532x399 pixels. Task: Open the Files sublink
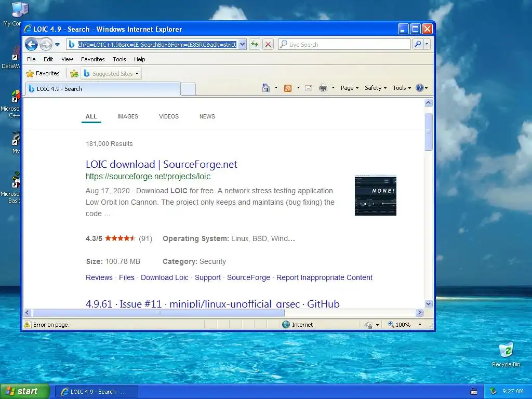pos(127,277)
